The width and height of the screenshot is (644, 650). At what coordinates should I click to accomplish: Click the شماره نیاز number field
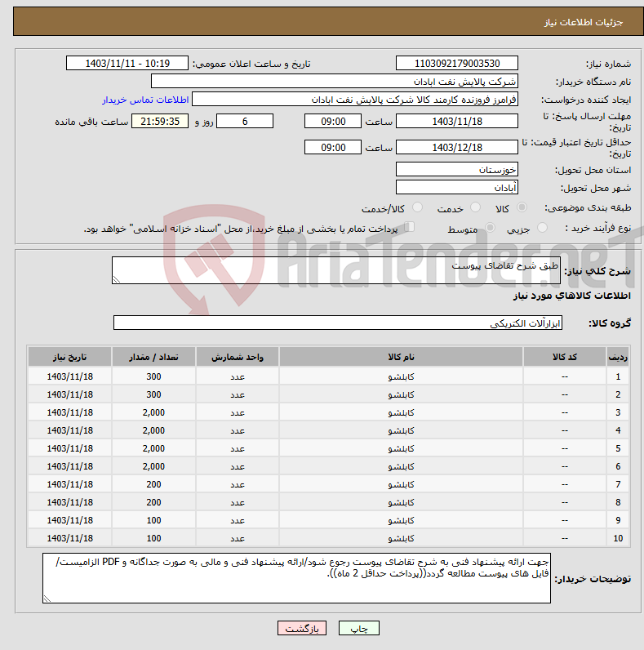pos(457,64)
